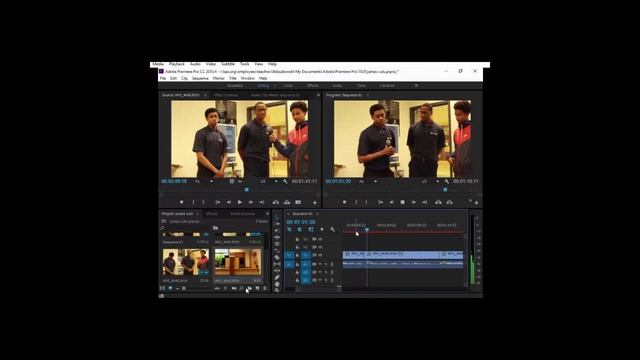This screenshot has height=360, width=640.
Task: Switch to the Color workspace tab
Action: click(288, 86)
